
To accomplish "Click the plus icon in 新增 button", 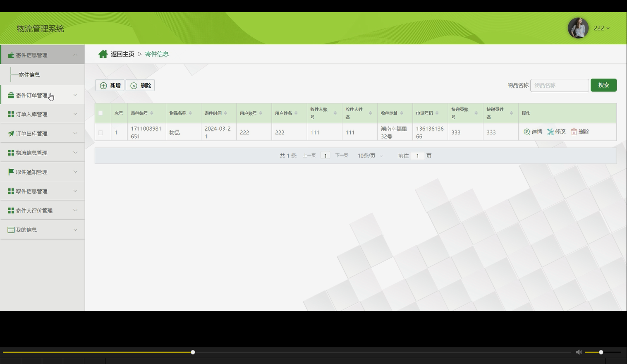I will 103,86.
